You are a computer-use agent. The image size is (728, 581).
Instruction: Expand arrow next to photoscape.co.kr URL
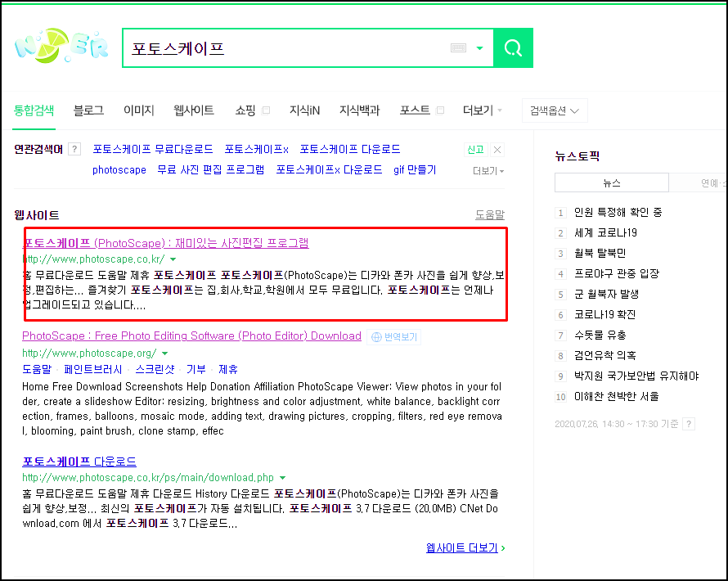tap(173, 259)
